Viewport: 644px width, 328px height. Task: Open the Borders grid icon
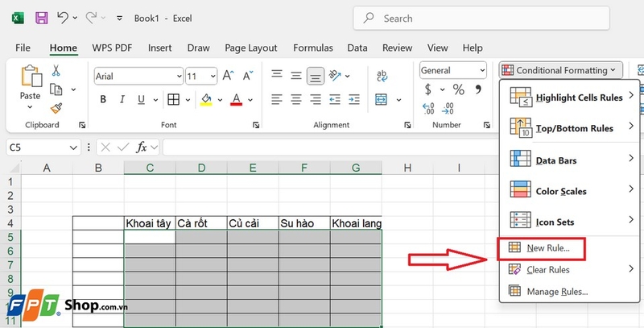pos(174,99)
